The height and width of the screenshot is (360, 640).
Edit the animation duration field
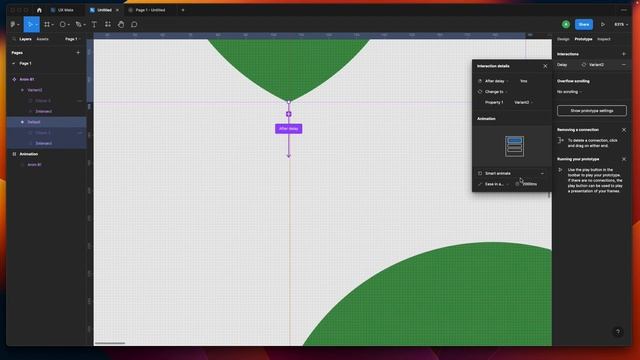[x=530, y=184]
